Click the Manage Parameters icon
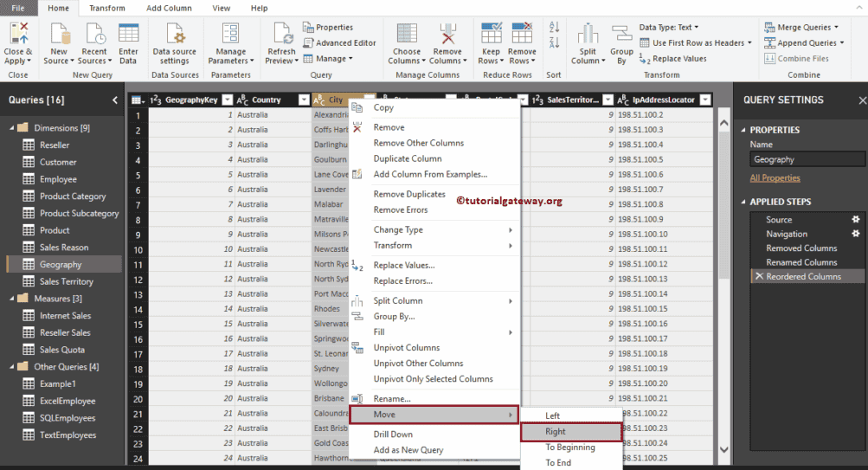This screenshot has height=470, width=868. pyautogui.click(x=231, y=34)
